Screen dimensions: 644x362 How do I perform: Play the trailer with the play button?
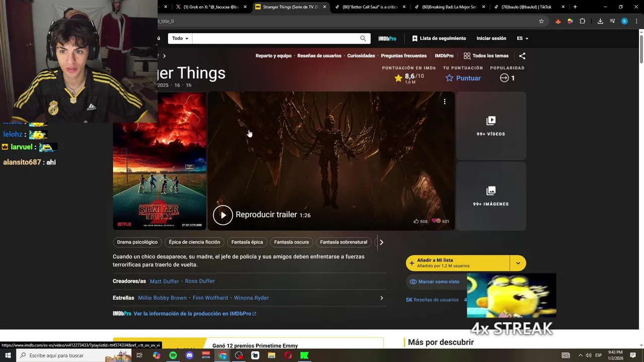tap(223, 215)
